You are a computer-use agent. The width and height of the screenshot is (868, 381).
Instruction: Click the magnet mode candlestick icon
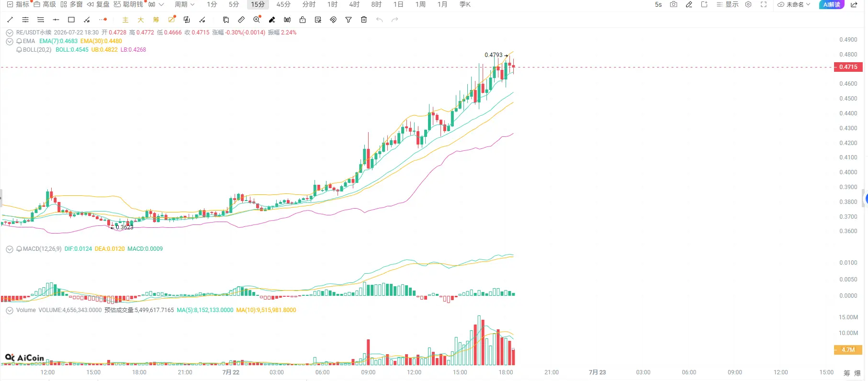[x=287, y=20]
